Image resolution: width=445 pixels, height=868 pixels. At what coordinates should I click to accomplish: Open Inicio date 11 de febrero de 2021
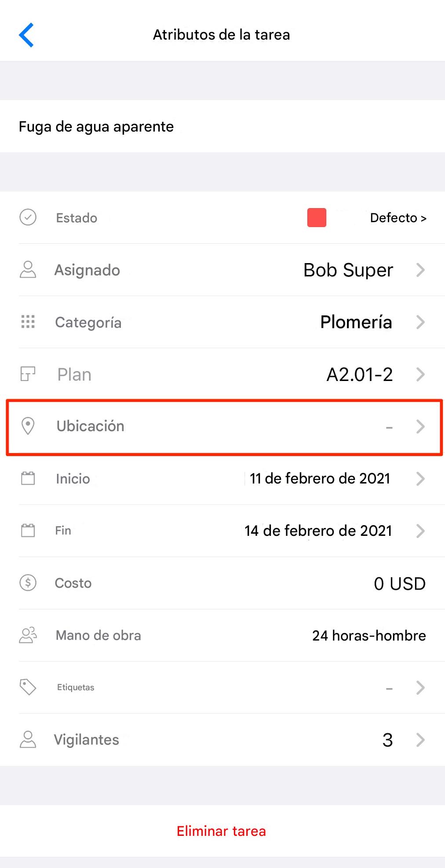pos(320,478)
